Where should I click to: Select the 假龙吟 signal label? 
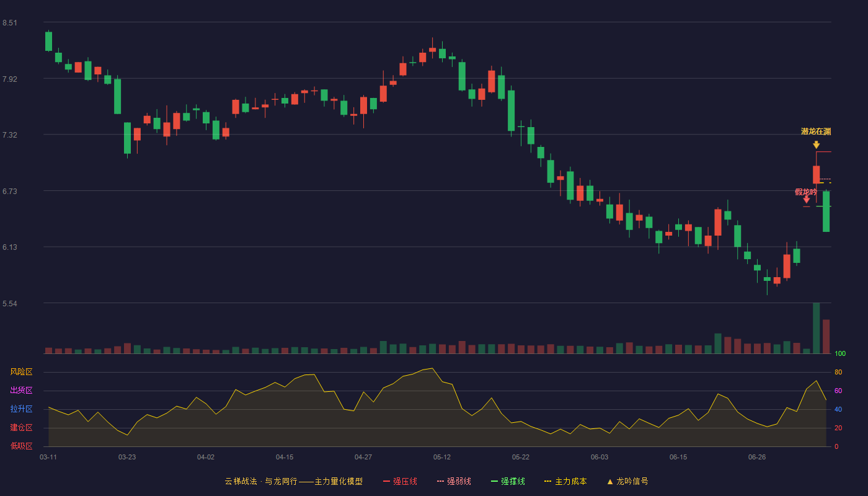806,192
